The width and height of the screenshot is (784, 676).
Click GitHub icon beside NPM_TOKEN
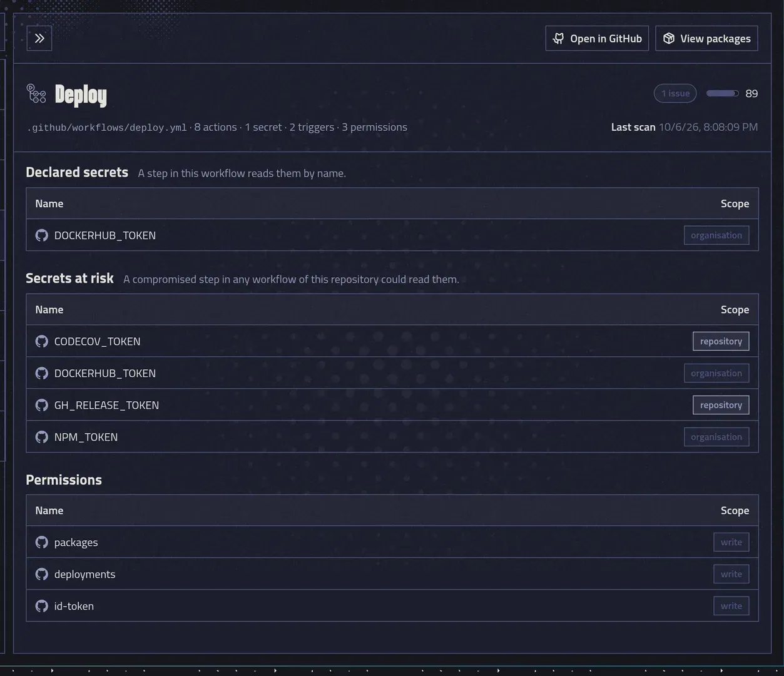[x=42, y=437]
